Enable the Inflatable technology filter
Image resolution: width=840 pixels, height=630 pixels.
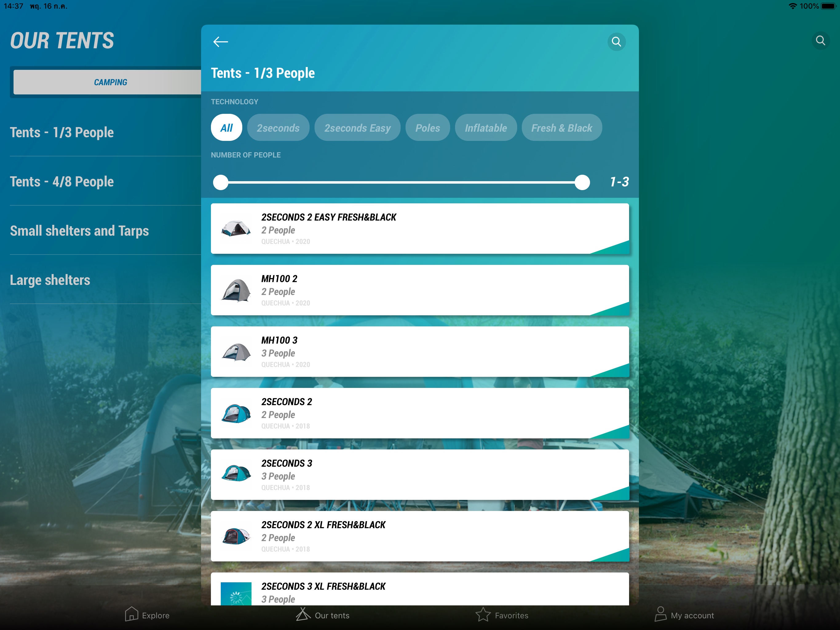485,127
